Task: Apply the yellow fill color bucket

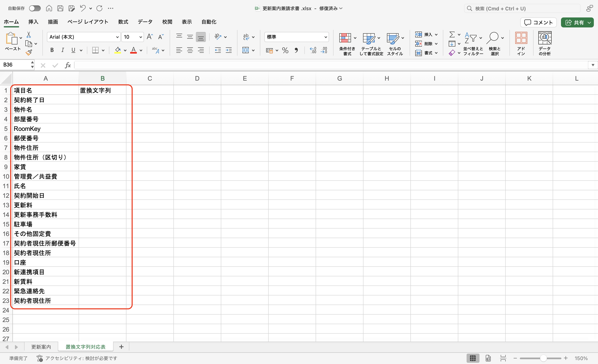Action: [x=118, y=50]
